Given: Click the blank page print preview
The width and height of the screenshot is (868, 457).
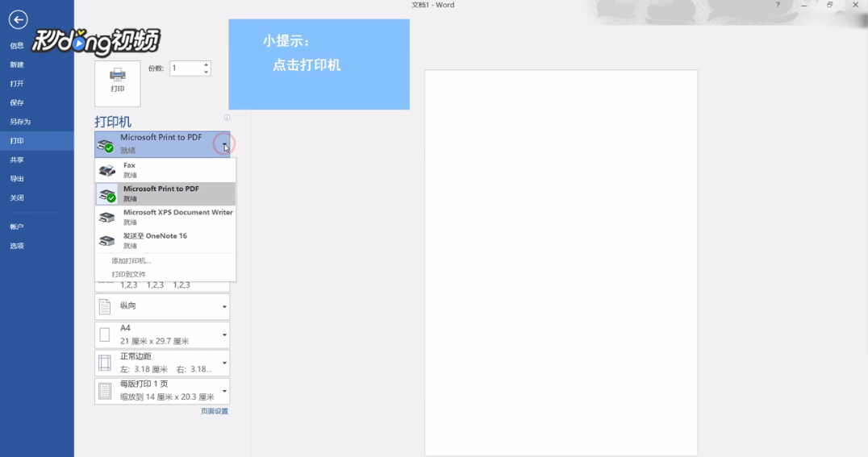Looking at the screenshot, I should (561, 263).
